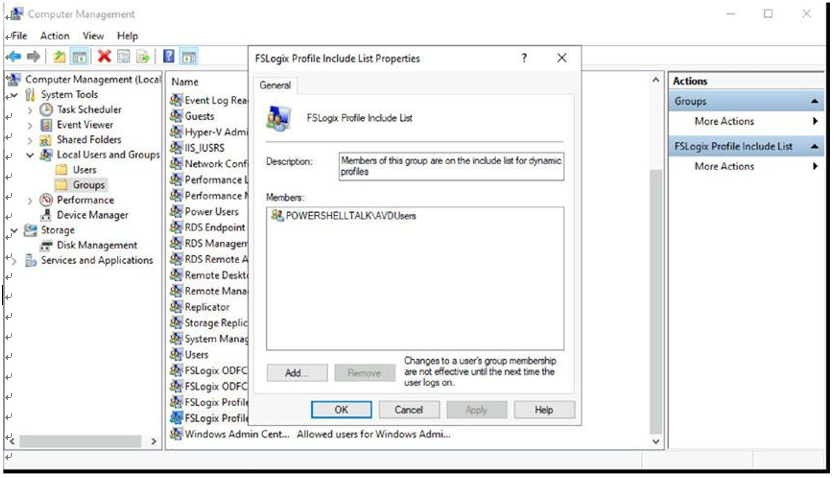836x478 pixels.
Task: Select the Hyper-V Administrators group row
Action: point(209,132)
